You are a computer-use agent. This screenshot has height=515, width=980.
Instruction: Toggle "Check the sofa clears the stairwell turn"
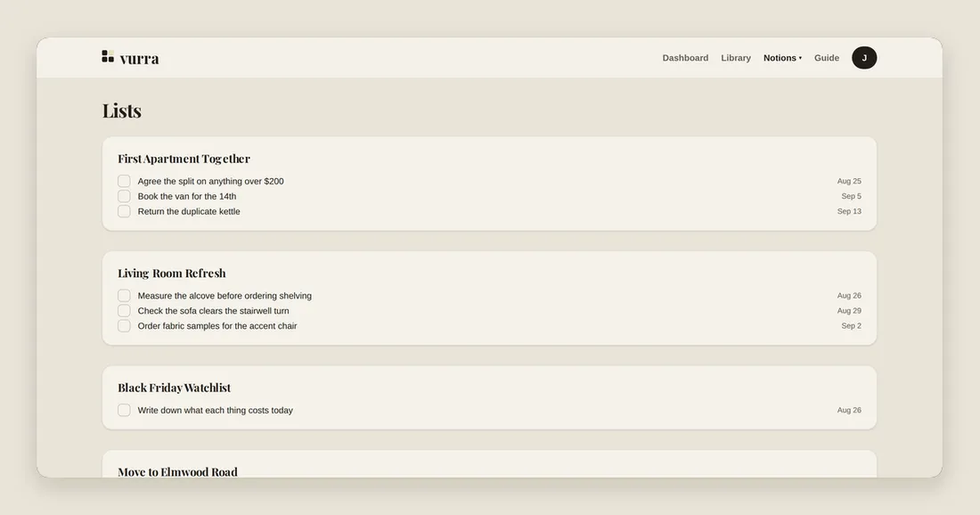tap(124, 311)
